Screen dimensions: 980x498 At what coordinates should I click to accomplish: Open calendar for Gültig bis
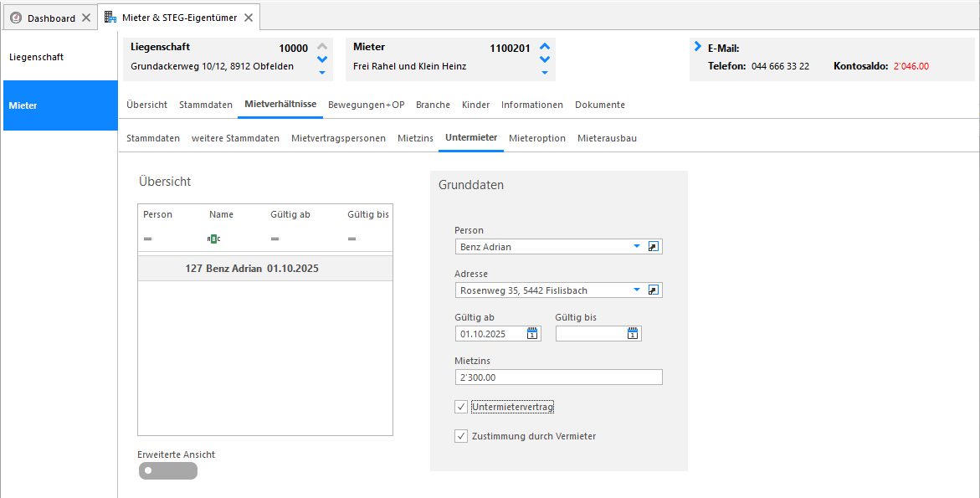click(633, 334)
